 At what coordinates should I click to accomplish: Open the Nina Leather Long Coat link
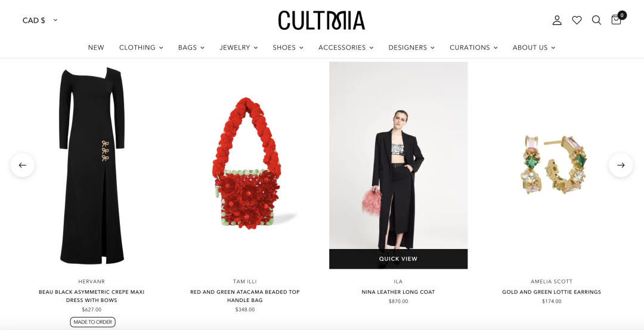(x=398, y=292)
